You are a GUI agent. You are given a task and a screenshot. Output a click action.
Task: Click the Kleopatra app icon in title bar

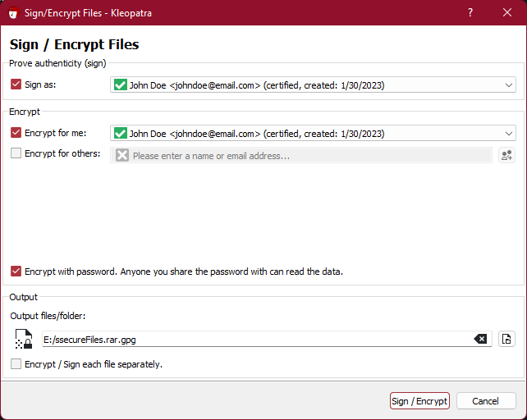coord(13,13)
